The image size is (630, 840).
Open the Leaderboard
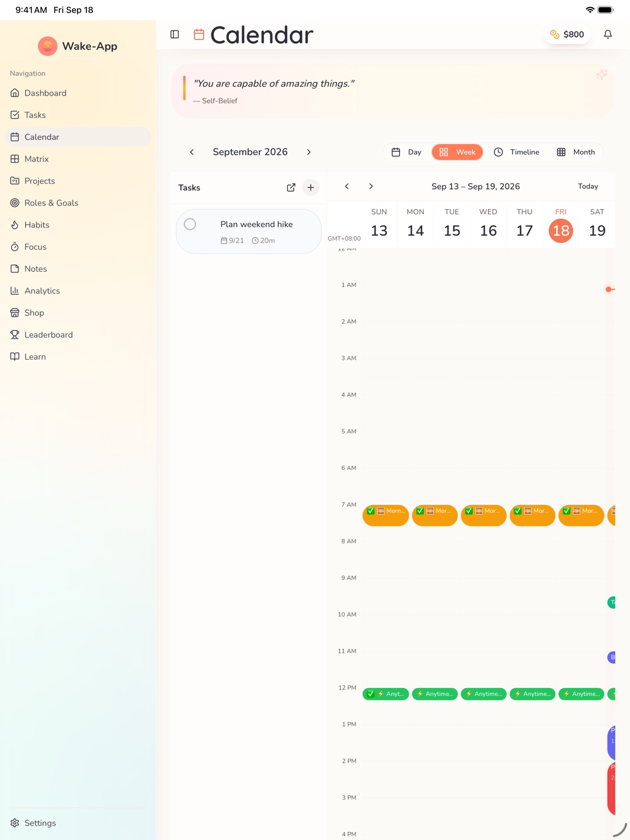[78, 335]
